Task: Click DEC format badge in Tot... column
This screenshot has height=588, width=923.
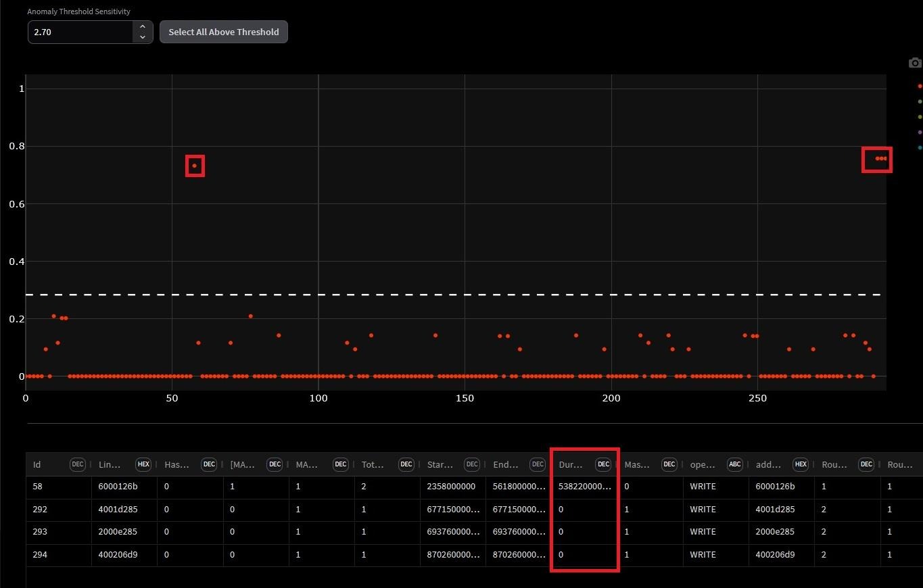Action: pyautogui.click(x=406, y=464)
